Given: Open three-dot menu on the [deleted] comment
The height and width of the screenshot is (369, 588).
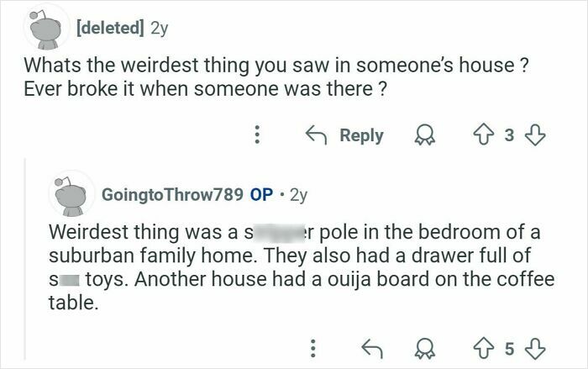Looking at the screenshot, I should (259, 135).
